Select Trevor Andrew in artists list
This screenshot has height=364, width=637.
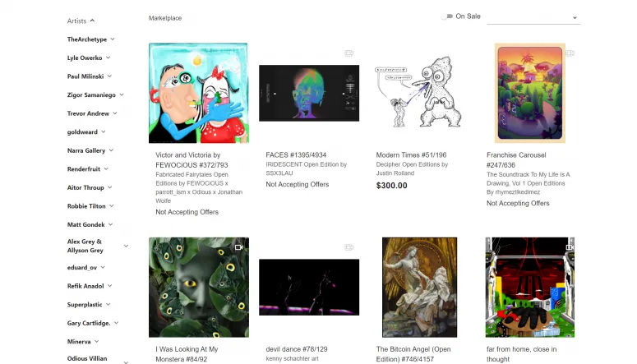pyautogui.click(x=88, y=113)
